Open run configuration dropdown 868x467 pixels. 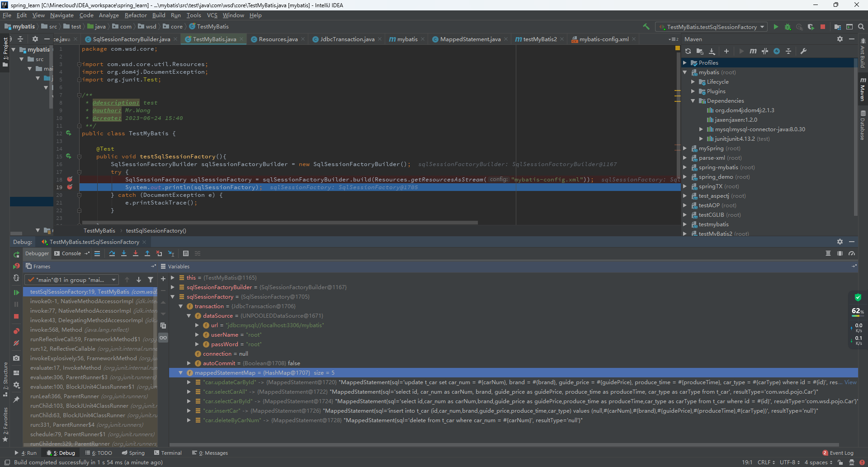[712, 27]
